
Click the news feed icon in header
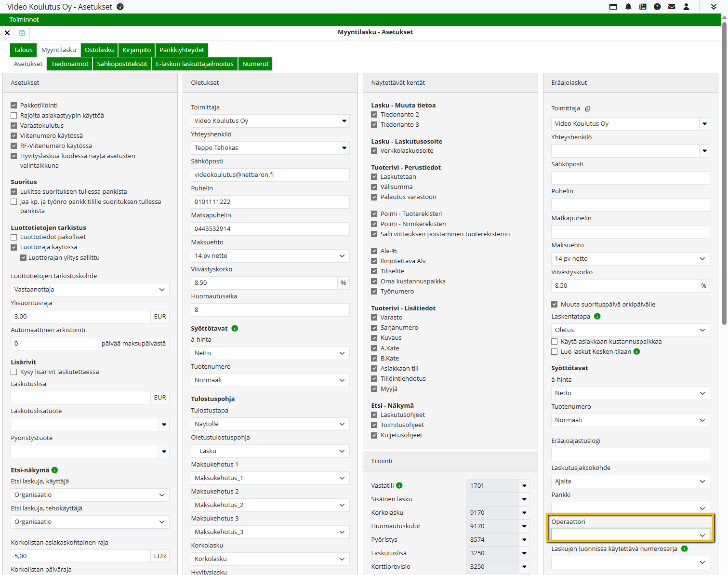click(x=643, y=7)
